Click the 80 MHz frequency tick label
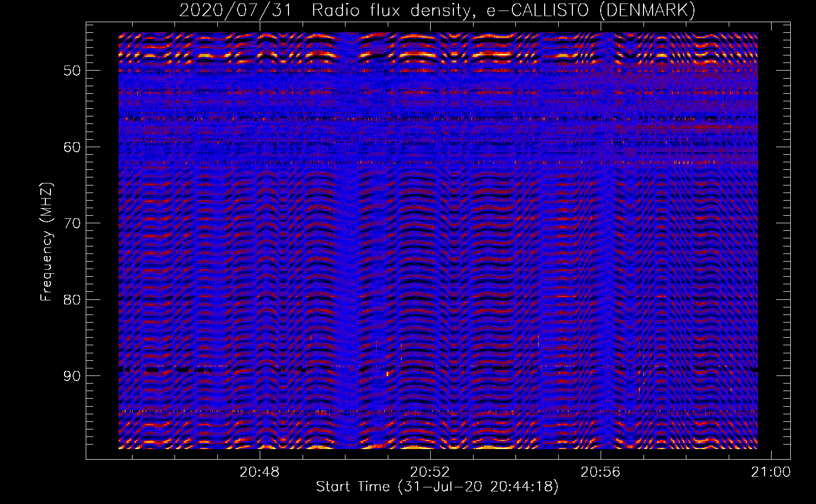Image resolution: width=816 pixels, height=504 pixels. pyautogui.click(x=72, y=300)
